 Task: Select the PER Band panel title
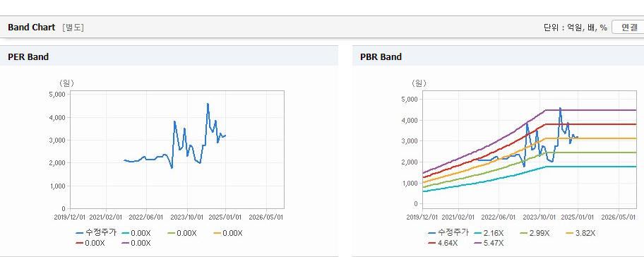[x=28, y=57]
